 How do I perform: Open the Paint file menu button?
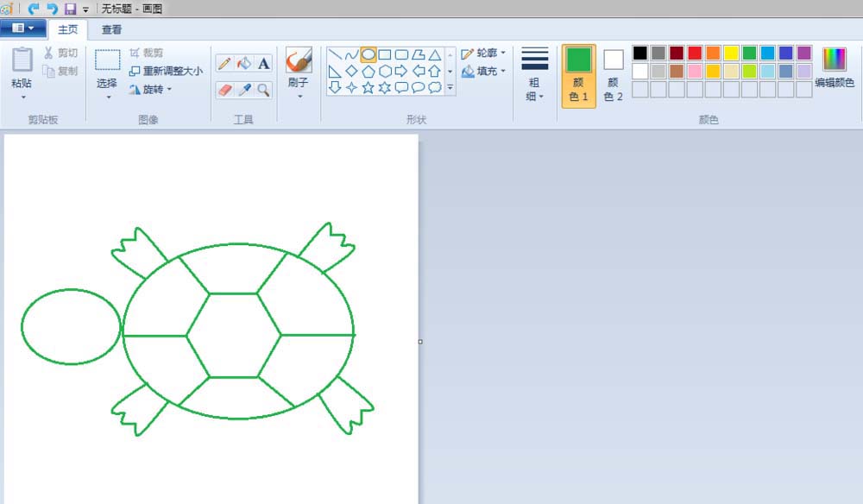click(22, 28)
